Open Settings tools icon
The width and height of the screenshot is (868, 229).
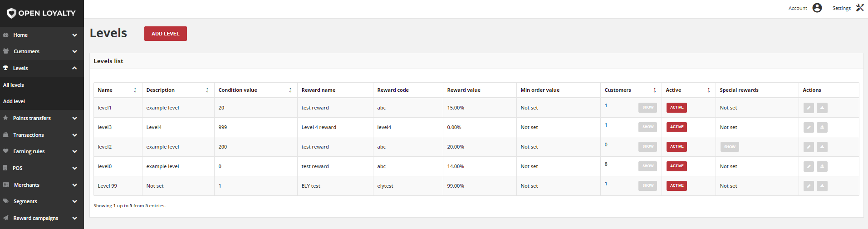click(x=860, y=8)
